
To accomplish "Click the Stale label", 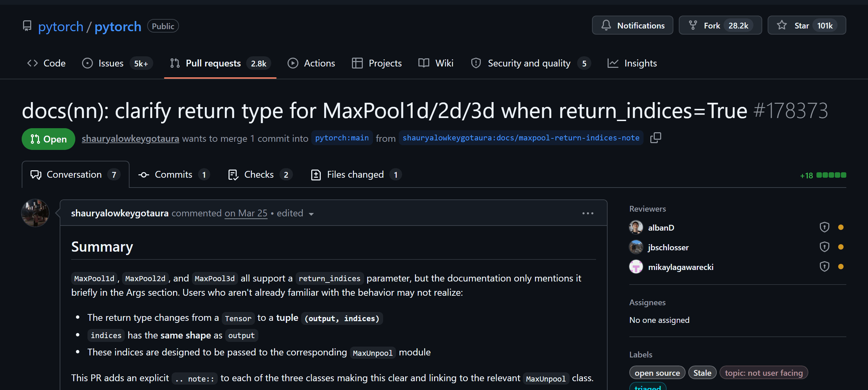I will (702, 373).
